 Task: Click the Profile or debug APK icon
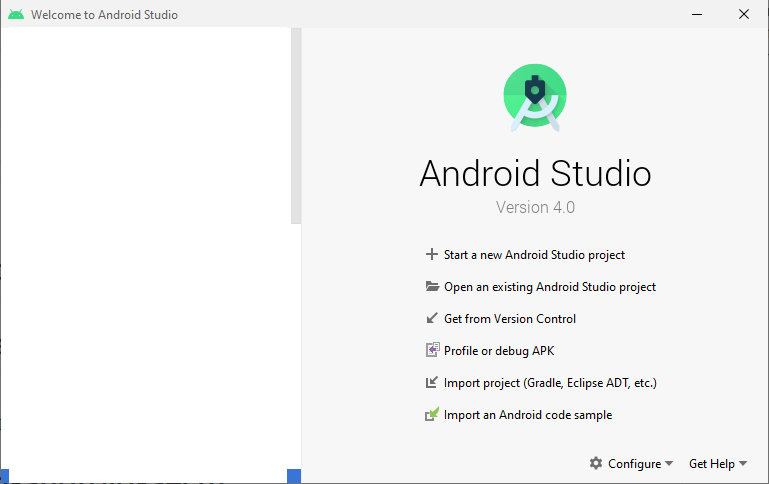point(432,350)
